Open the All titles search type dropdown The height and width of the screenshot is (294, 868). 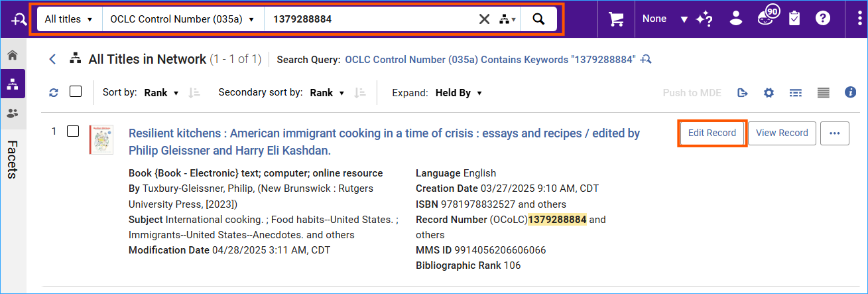coord(68,19)
